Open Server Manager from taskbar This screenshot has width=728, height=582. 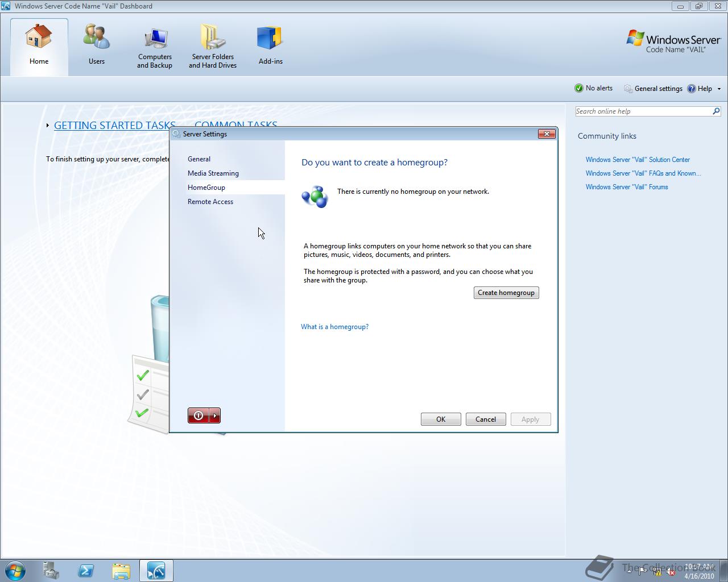tap(51, 571)
